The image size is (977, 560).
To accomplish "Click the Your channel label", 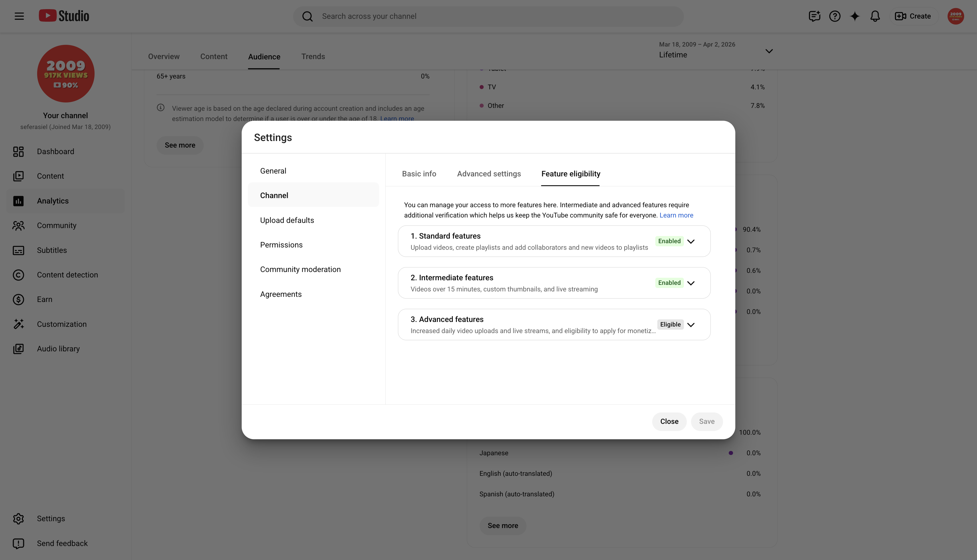I will tap(65, 115).
